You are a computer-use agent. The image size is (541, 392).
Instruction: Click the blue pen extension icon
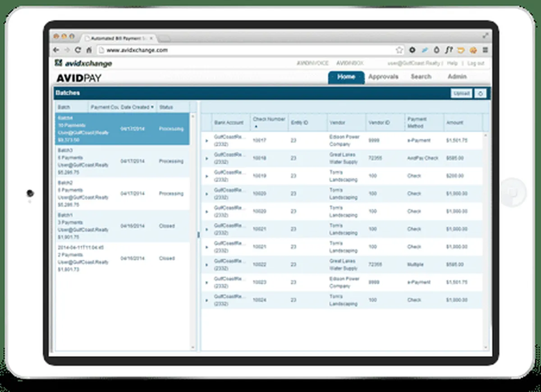424,50
